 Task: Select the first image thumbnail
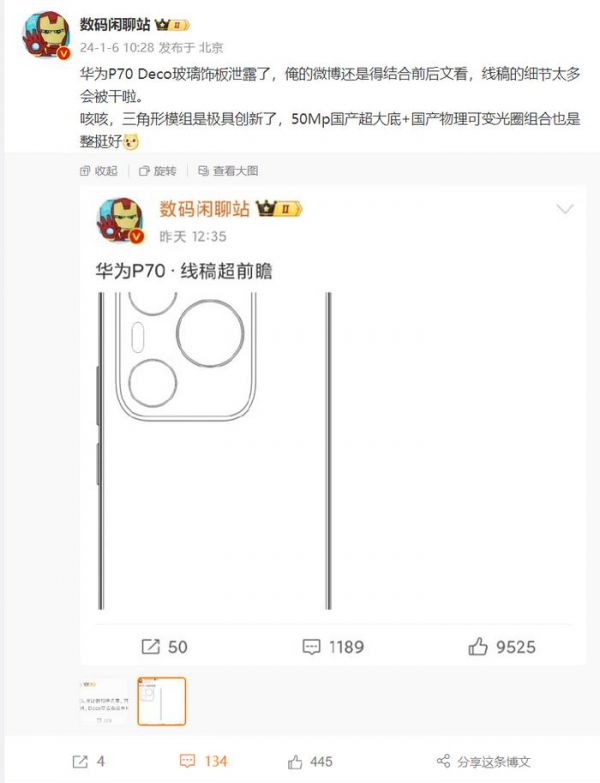(x=105, y=701)
